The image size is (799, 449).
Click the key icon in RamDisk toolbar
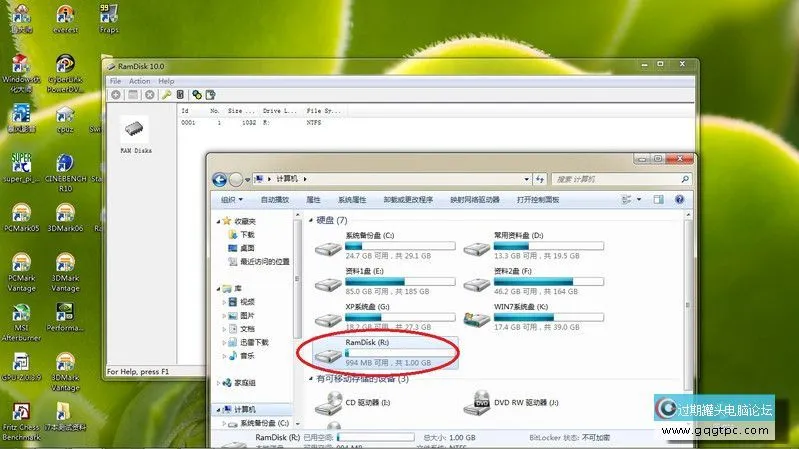coord(166,95)
